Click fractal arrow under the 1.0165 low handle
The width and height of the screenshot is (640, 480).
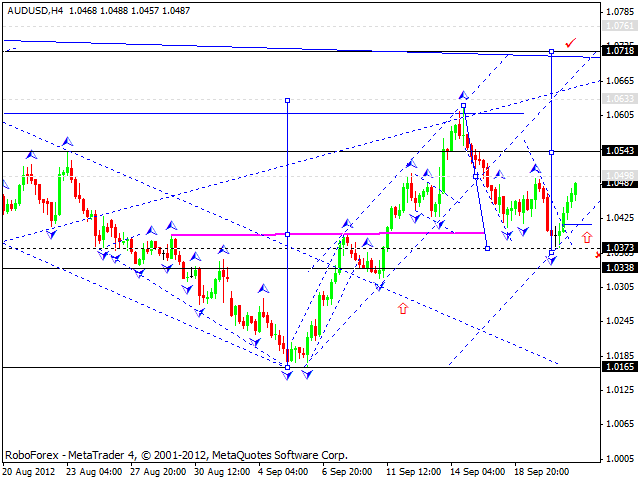[287, 376]
